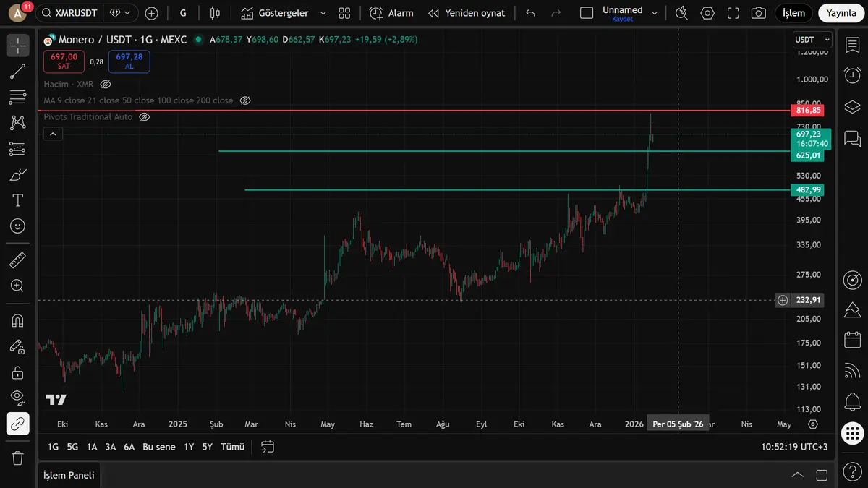Add symbol to compare with plus icon
The height and width of the screenshot is (488, 868).
(x=151, y=13)
